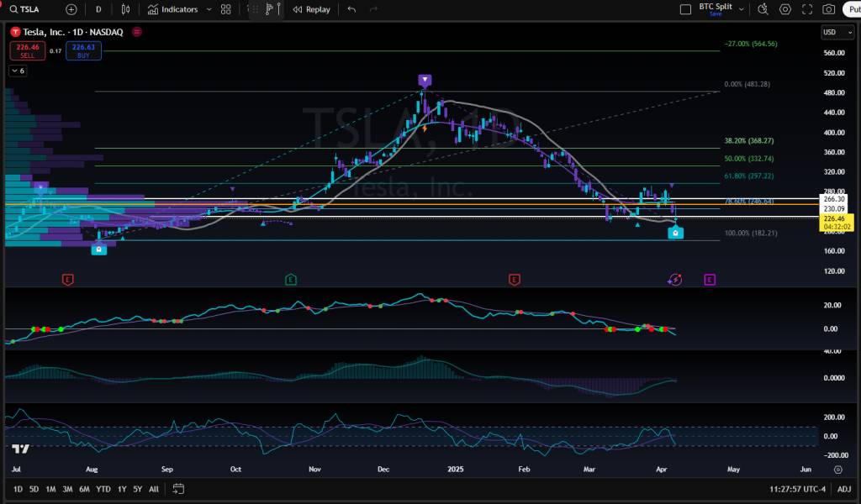Select the 5Y date range
Image resolution: width=861 pixels, height=504 pixels.
(137, 489)
